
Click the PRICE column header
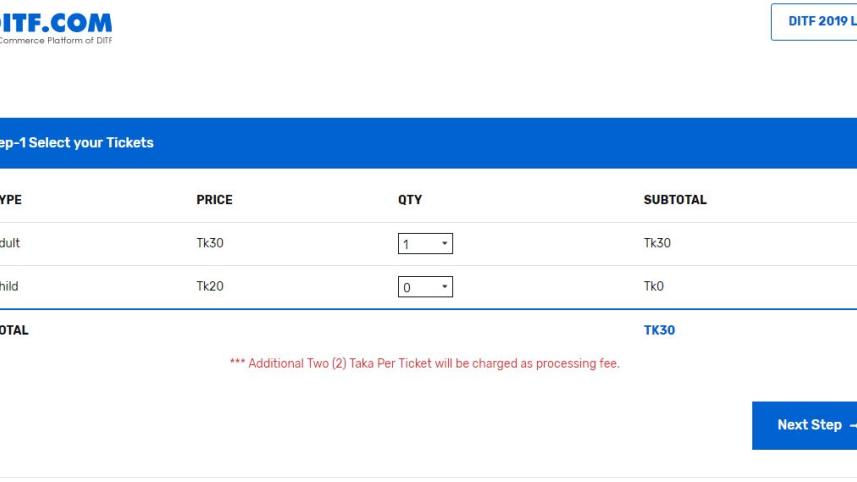pos(214,200)
